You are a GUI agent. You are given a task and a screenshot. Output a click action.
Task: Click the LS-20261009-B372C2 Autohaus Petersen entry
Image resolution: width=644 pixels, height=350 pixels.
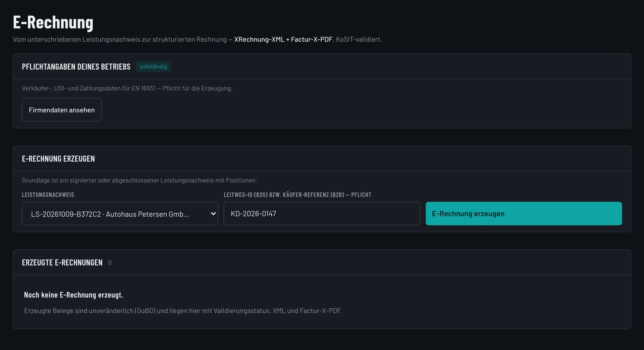[110, 214]
